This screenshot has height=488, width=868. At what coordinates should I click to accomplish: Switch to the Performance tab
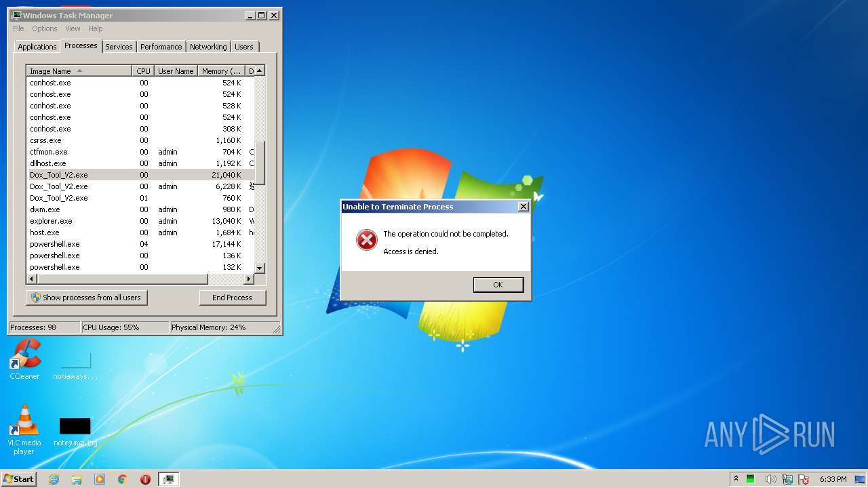pyautogui.click(x=161, y=47)
